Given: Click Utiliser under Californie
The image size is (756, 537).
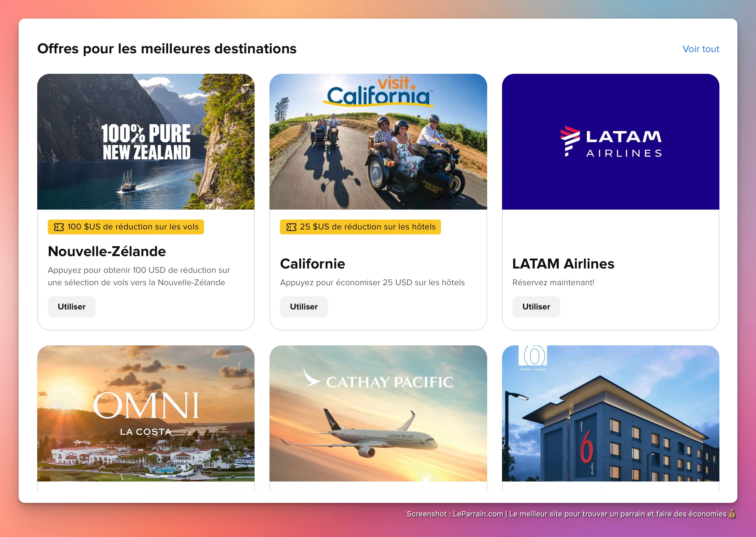Looking at the screenshot, I should point(304,307).
